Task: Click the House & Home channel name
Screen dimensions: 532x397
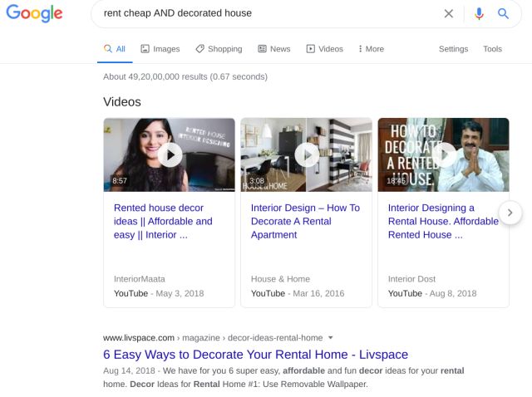Action: pyautogui.click(x=280, y=279)
